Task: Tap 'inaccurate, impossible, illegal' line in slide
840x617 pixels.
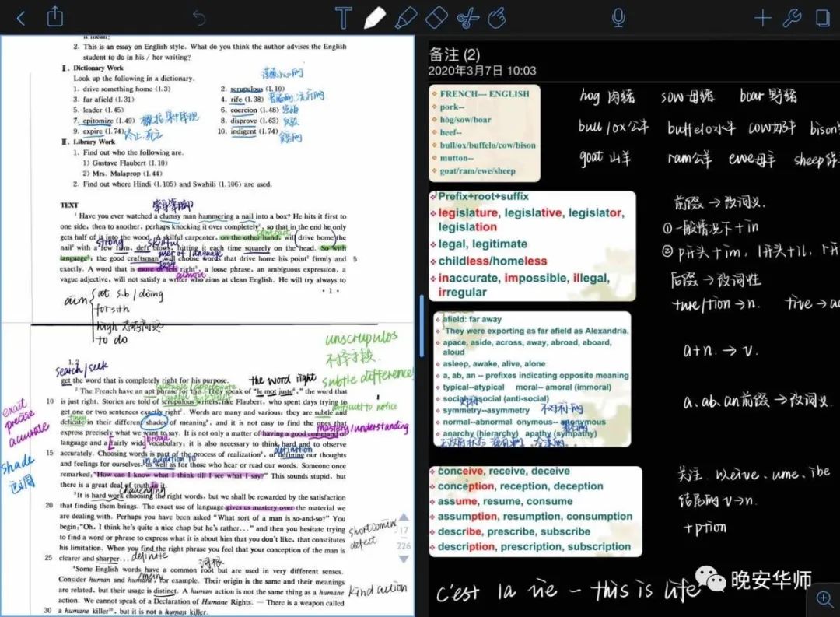Action: pos(523,279)
